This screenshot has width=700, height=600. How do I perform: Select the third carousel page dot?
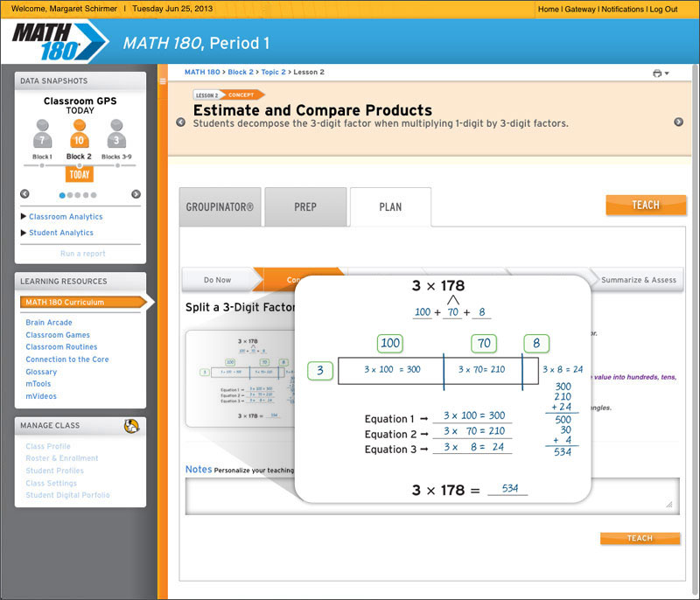pyautogui.click(x=78, y=195)
